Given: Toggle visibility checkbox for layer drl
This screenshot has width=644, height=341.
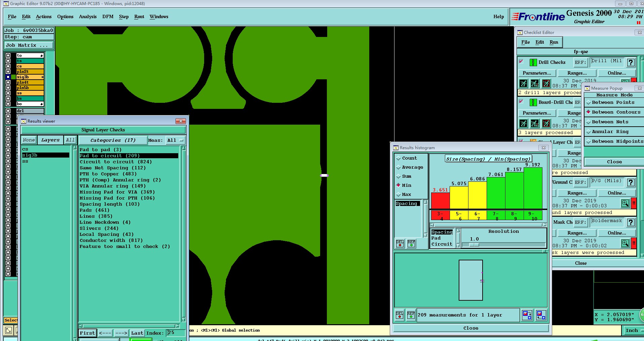Looking at the screenshot, I should point(8,111).
